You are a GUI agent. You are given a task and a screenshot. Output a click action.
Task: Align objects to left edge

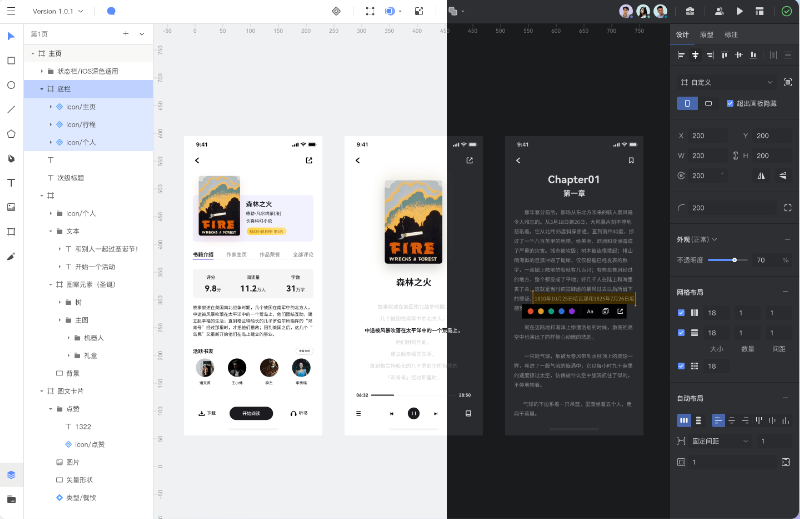681,55
